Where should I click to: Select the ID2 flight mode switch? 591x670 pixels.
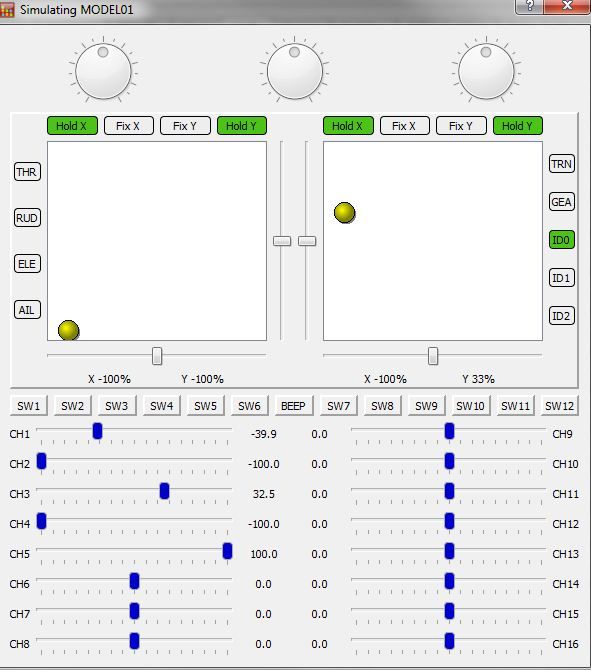pos(562,316)
